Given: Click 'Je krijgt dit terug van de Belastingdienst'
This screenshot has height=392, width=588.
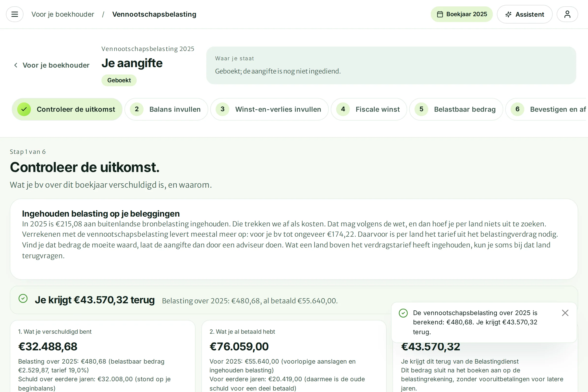Looking at the screenshot, I should pyautogui.click(x=460, y=361).
